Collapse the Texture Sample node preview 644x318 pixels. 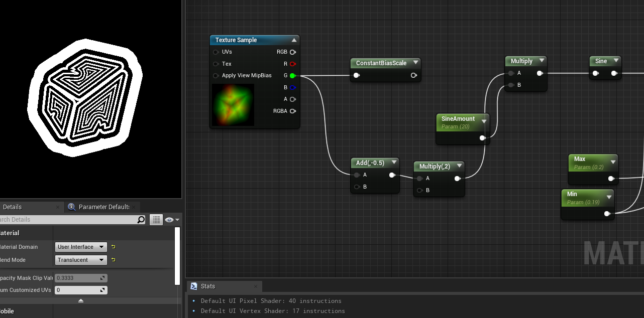point(294,40)
